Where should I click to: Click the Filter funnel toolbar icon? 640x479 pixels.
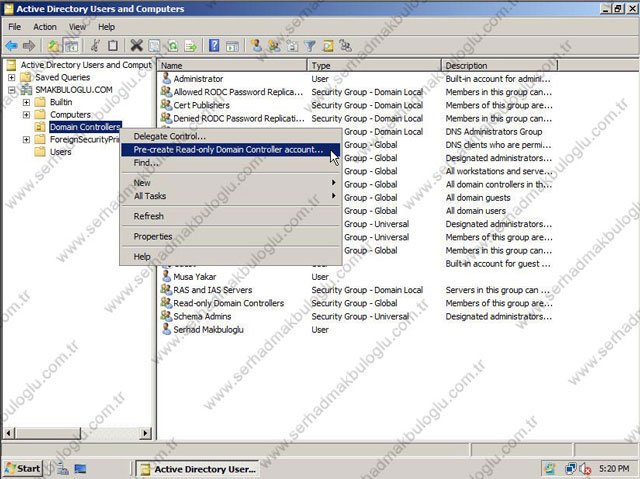pos(310,46)
